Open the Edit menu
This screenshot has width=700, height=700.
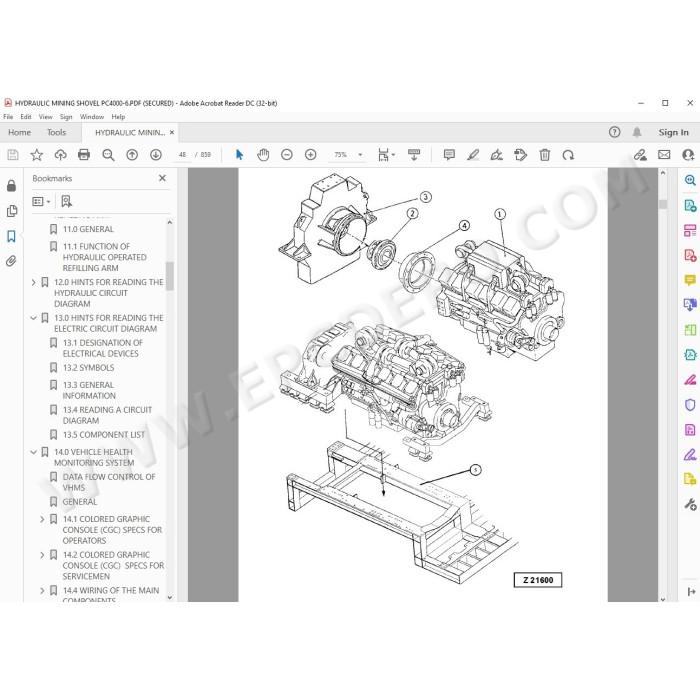[x=26, y=117]
